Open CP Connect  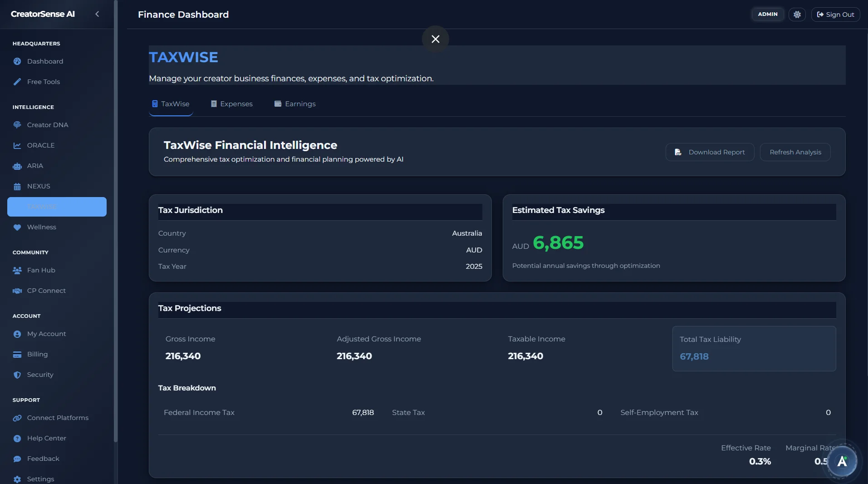coord(46,291)
